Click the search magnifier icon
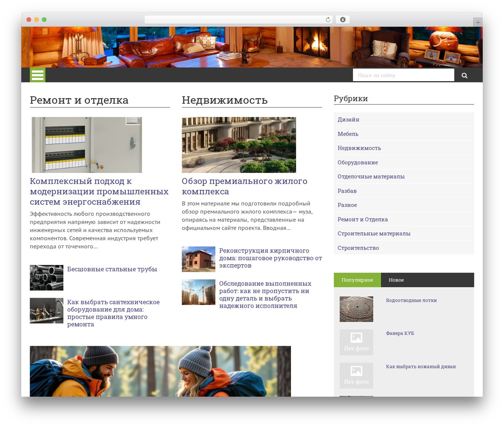 465,75
